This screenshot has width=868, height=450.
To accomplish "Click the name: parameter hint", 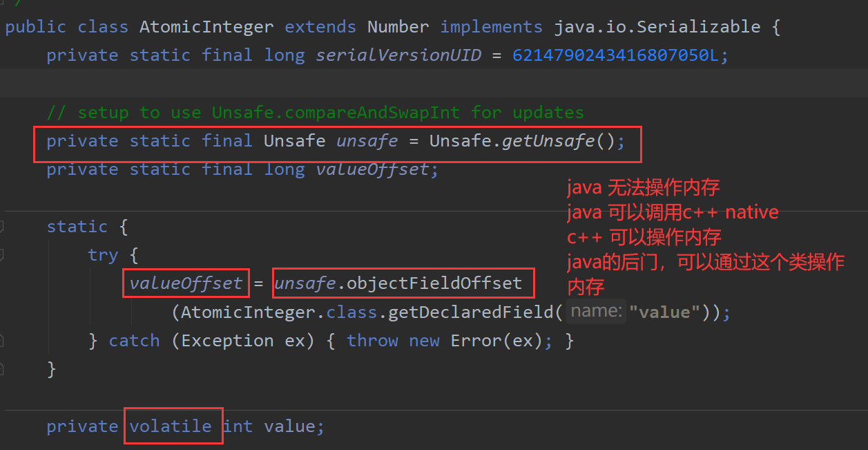I will pos(596,312).
